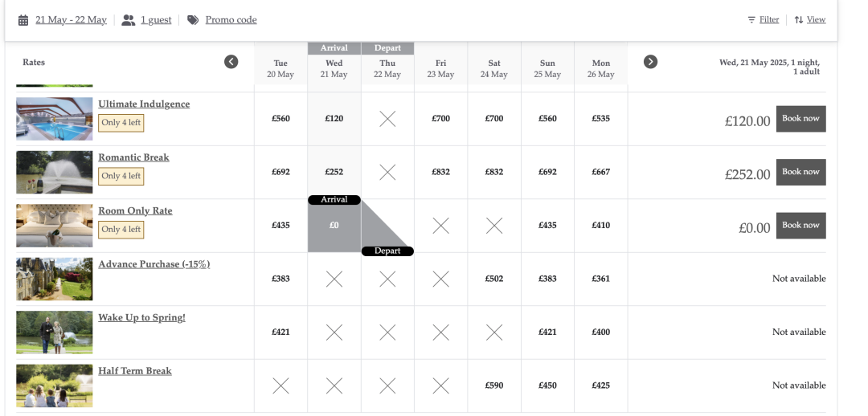Click the calendar icon beside the dates

pos(23,20)
